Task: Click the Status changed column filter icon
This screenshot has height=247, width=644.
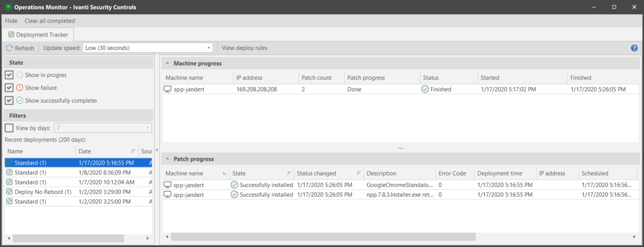Action: (359, 173)
